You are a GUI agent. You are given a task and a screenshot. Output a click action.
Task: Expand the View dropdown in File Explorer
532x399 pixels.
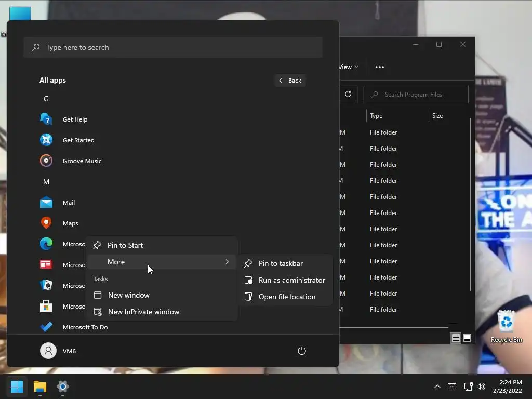click(x=349, y=67)
